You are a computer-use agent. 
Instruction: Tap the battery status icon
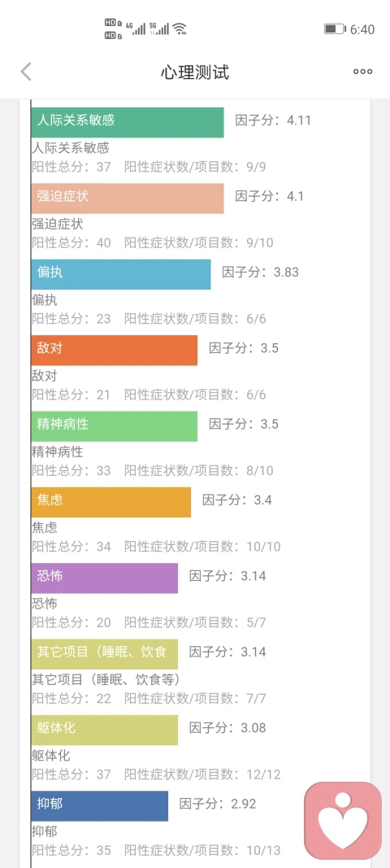(x=334, y=28)
